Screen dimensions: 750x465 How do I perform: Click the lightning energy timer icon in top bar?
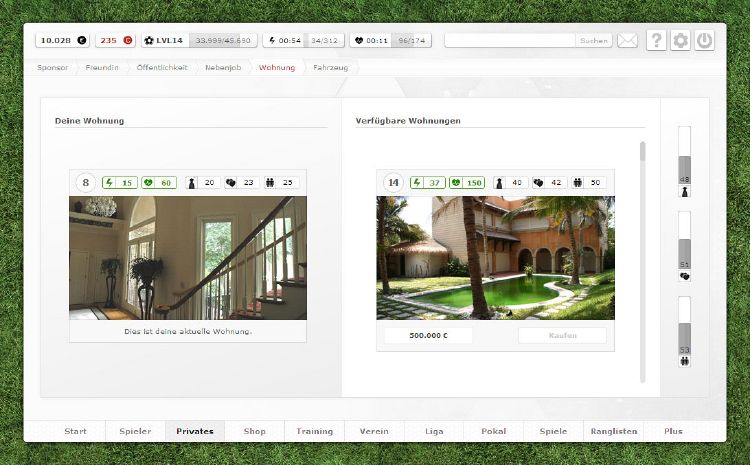click(272, 41)
